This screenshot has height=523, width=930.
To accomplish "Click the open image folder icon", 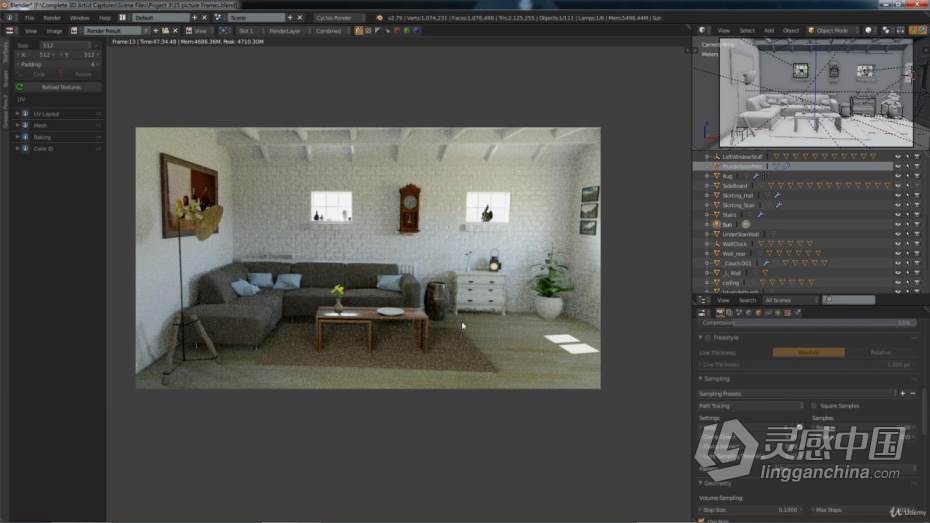I will (165, 31).
